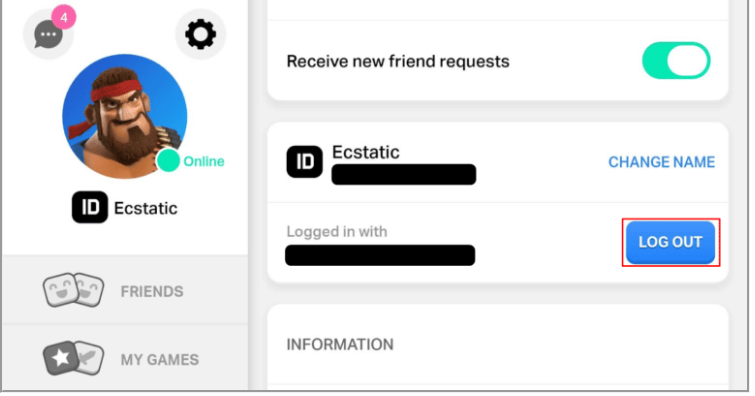Click the INFORMATION section heading
The width and height of the screenshot is (755, 396).
(x=340, y=344)
